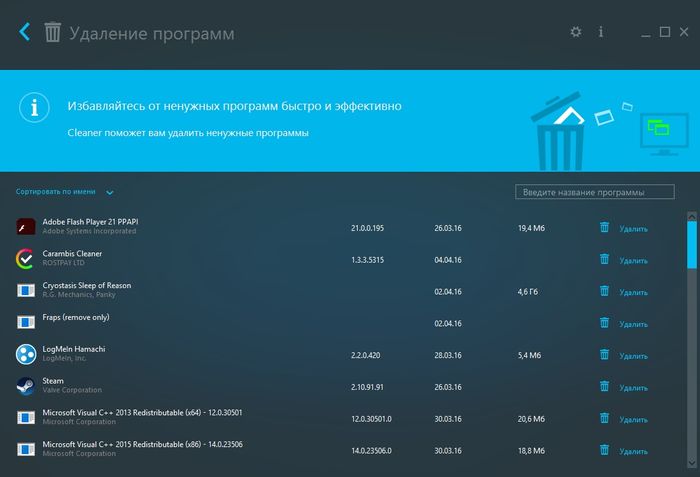
Task: Click version value '2.10.91.91'
Action: click(367, 387)
